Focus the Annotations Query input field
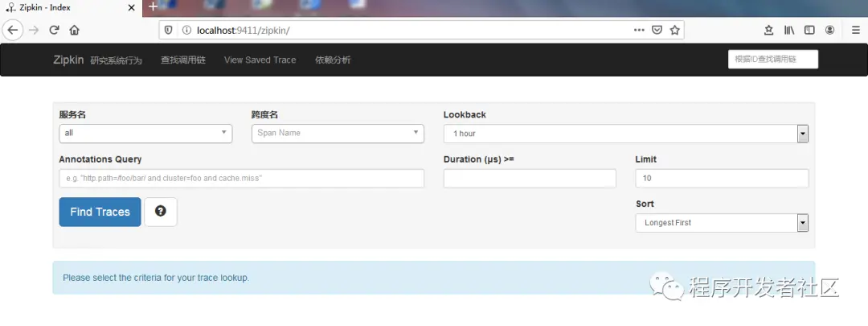Image resolution: width=868 pixels, height=326 pixels. click(x=241, y=179)
